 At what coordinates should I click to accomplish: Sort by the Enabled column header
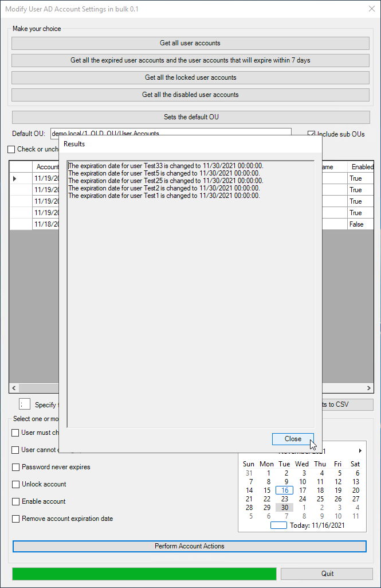point(362,167)
